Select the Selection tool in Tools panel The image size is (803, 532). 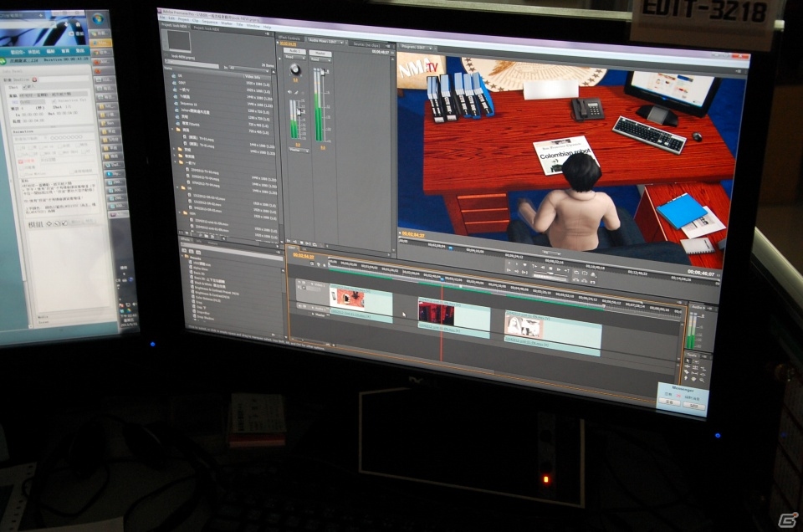[688, 361]
